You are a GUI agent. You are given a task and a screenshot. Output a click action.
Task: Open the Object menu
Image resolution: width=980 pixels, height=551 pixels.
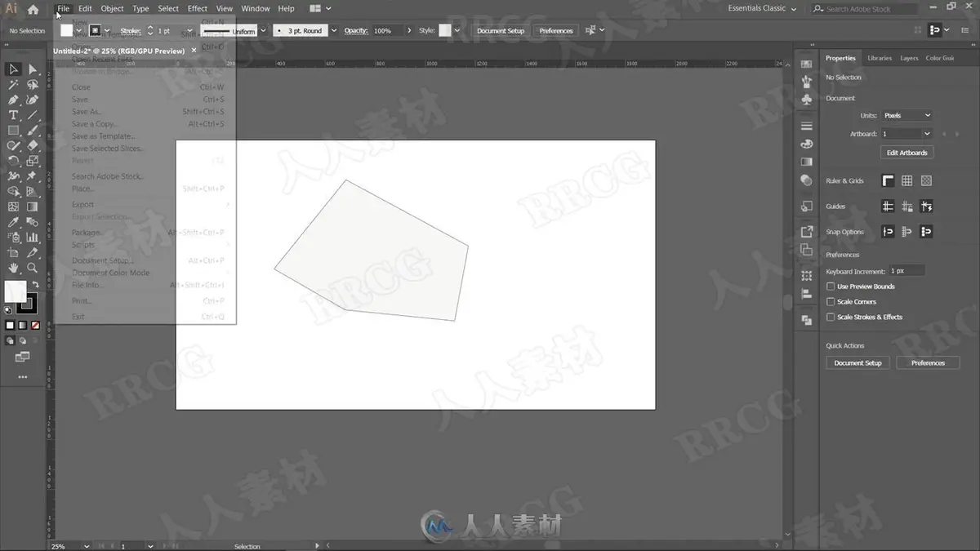click(x=112, y=9)
